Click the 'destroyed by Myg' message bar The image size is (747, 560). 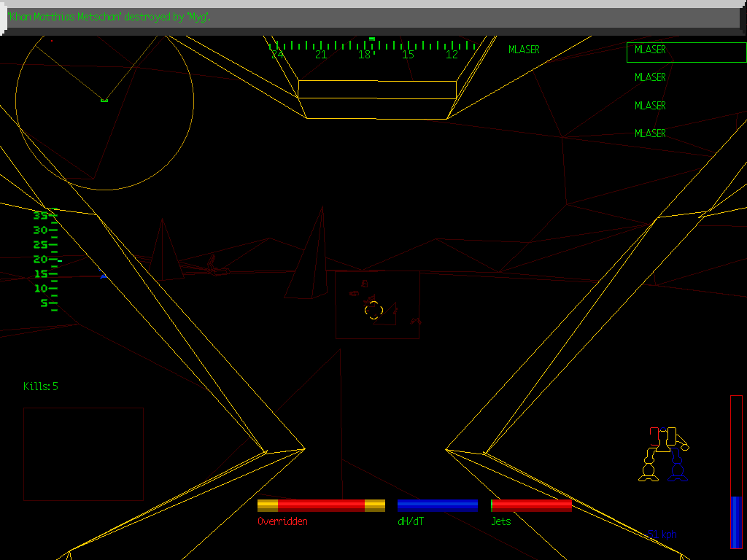click(372, 17)
